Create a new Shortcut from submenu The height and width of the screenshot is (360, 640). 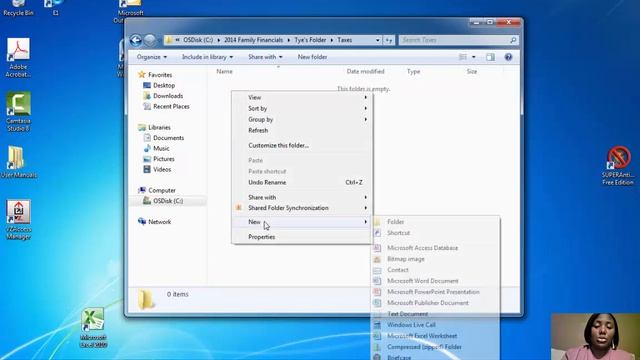(x=436, y=233)
